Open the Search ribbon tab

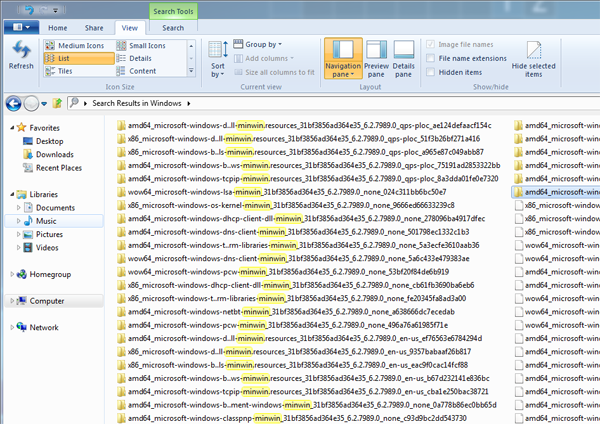pyautogui.click(x=173, y=28)
